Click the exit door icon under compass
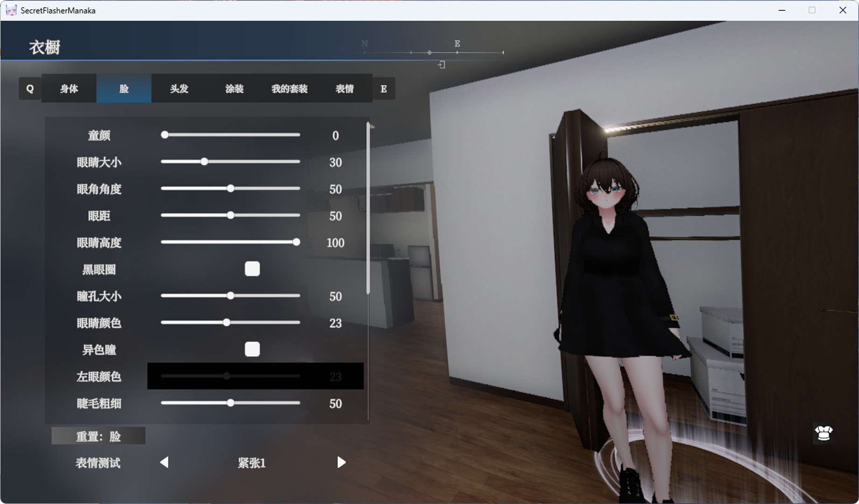859x504 pixels. click(441, 65)
